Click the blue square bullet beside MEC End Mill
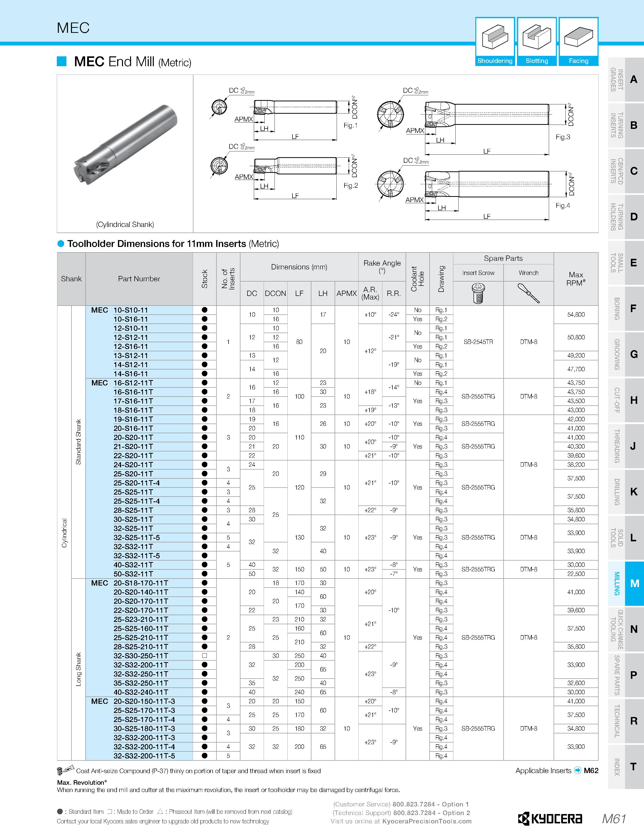This screenshot has width=644, height=834. (61, 61)
